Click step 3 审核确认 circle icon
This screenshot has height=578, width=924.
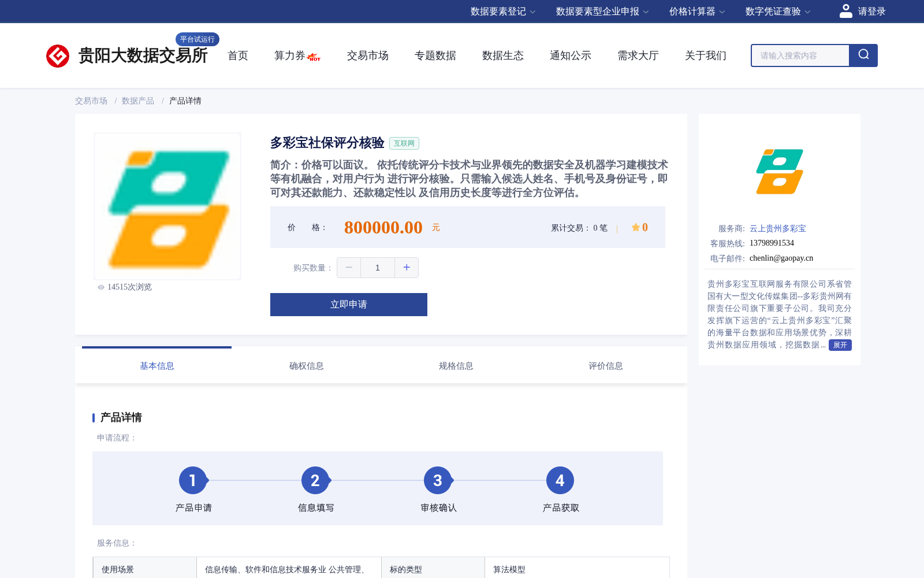click(x=438, y=480)
